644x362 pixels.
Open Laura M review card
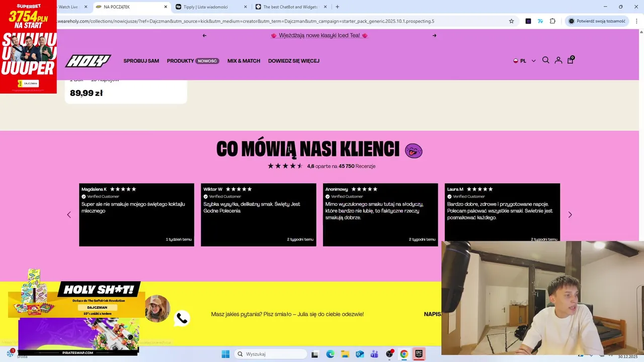(x=502, y=212)
